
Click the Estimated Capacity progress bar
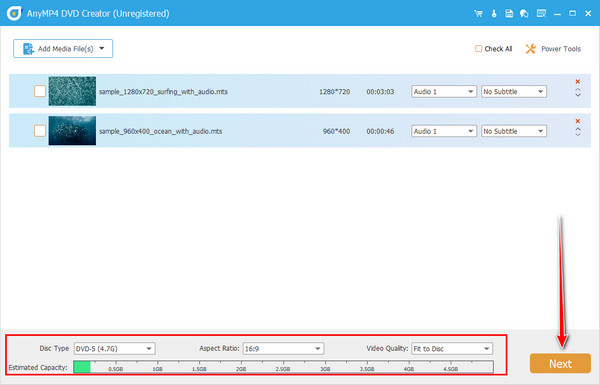pyautogui.click(x=283, y=367)
